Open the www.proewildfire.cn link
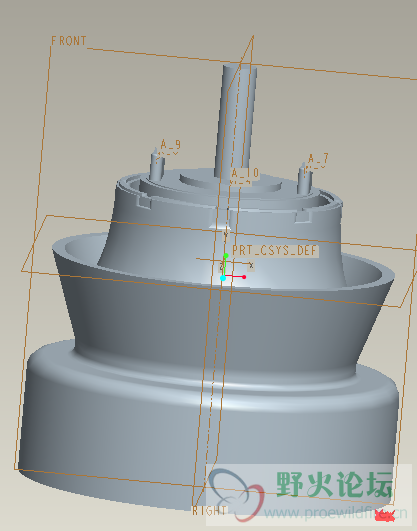This screenshot has height=531, width=417. 335,513
